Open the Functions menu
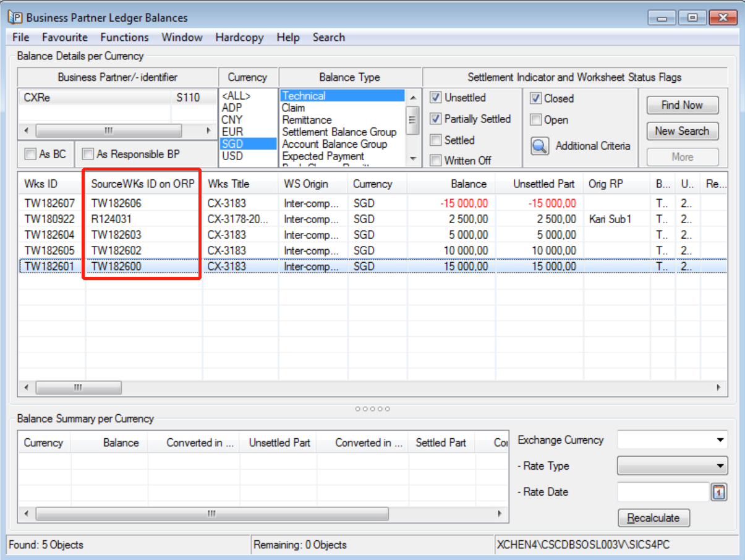Viewport: 745px width, 560px height. [124, 37]
